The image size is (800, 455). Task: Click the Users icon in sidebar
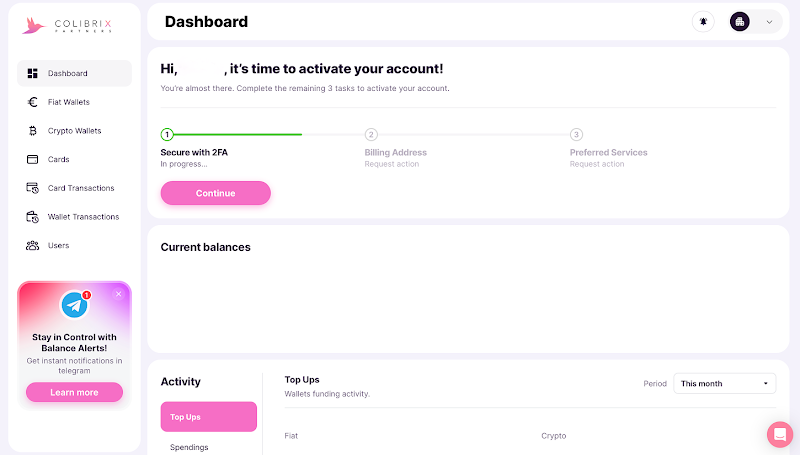[x=33, y=245]
